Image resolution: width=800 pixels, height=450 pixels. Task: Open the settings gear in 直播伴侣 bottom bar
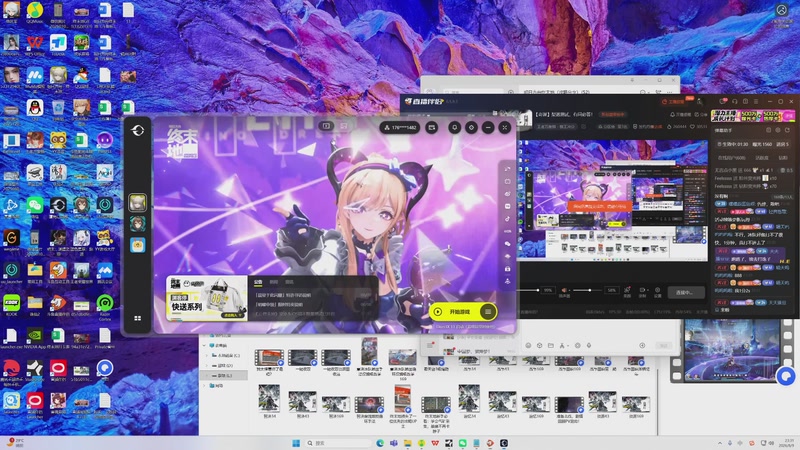click(x=658, y=290)
